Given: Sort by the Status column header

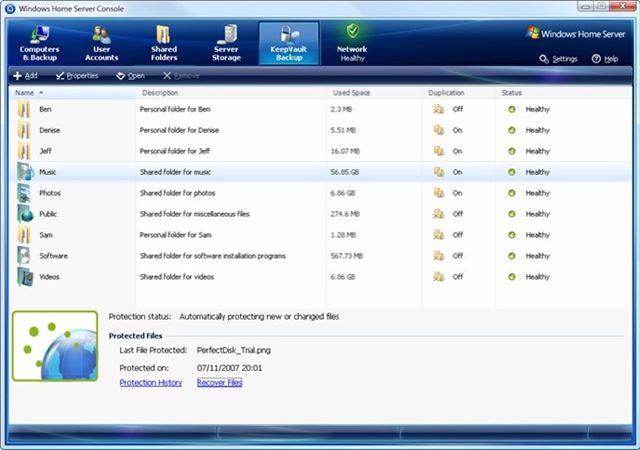Looking at the screenshot, I should 563,93.
